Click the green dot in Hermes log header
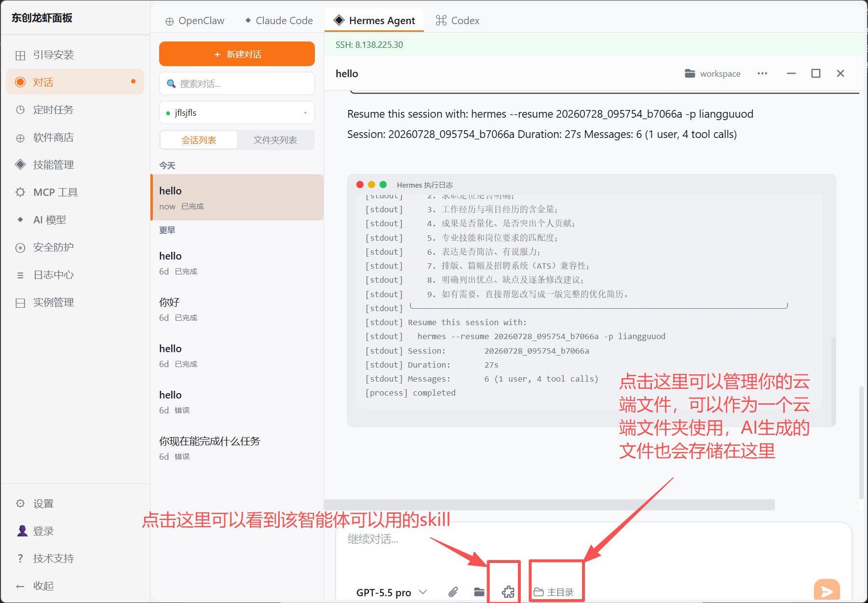The height and width of the screenshot is (603, 868). tap(383, 184)
